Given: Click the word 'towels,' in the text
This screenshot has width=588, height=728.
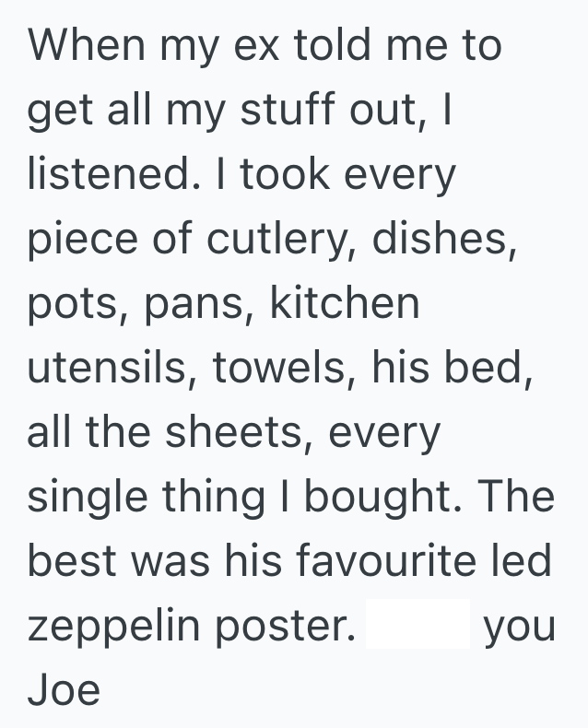Looking at the screenshot, I should [286, 368].
